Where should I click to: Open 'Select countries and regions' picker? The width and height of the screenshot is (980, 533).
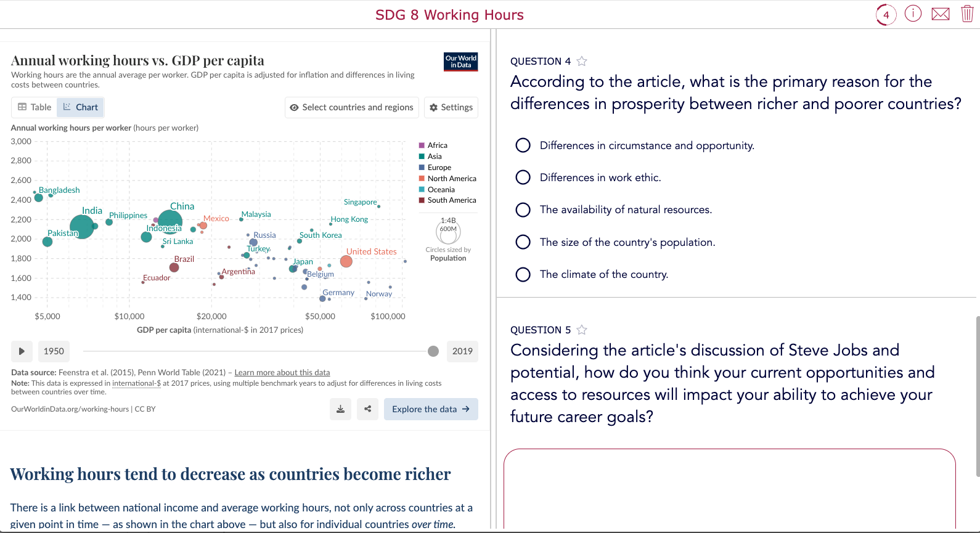tap(351, 107)
